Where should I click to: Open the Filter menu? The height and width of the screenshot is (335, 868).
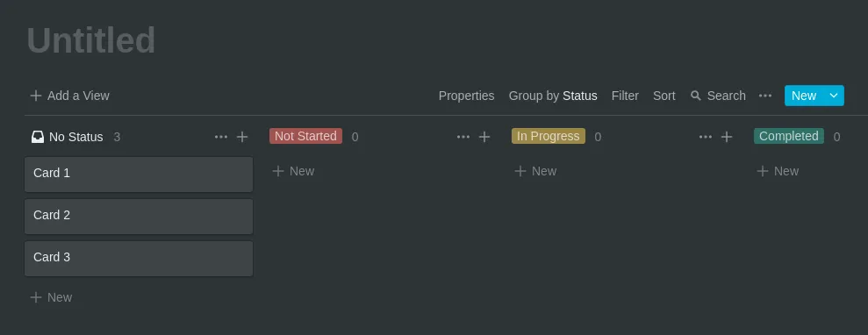tap(625, 96)
